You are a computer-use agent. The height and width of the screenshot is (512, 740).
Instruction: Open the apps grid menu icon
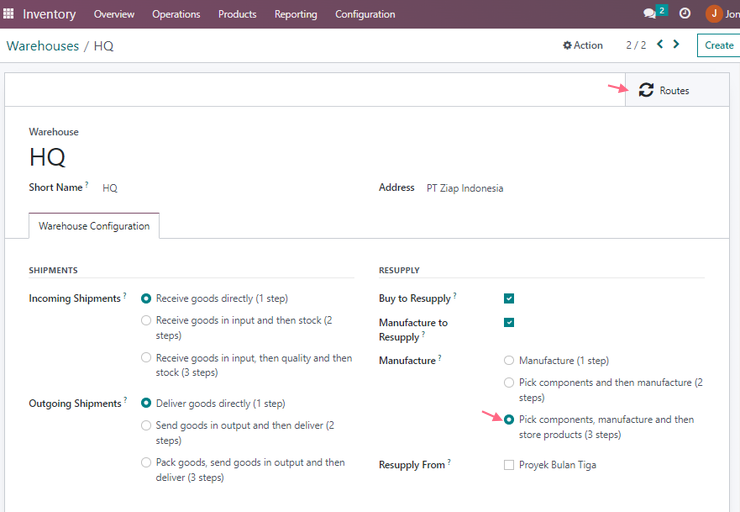[x=8, y=14]
